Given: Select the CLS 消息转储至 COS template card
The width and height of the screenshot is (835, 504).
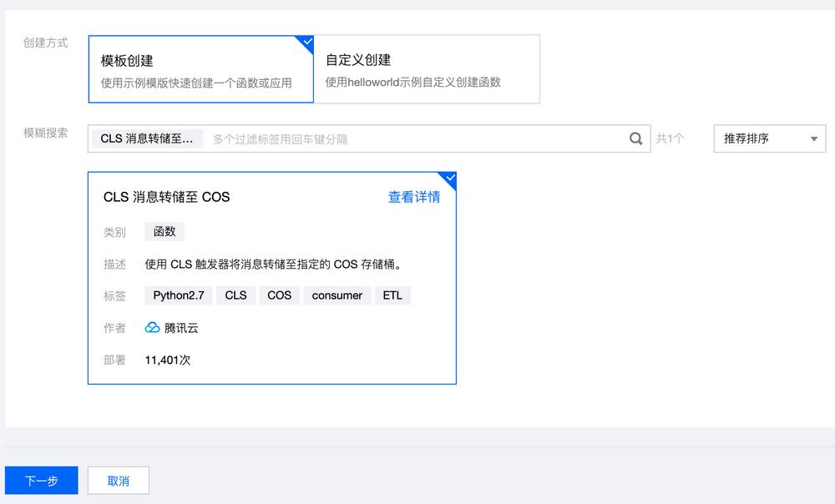Looking at the screenshot, I should 272,278.
